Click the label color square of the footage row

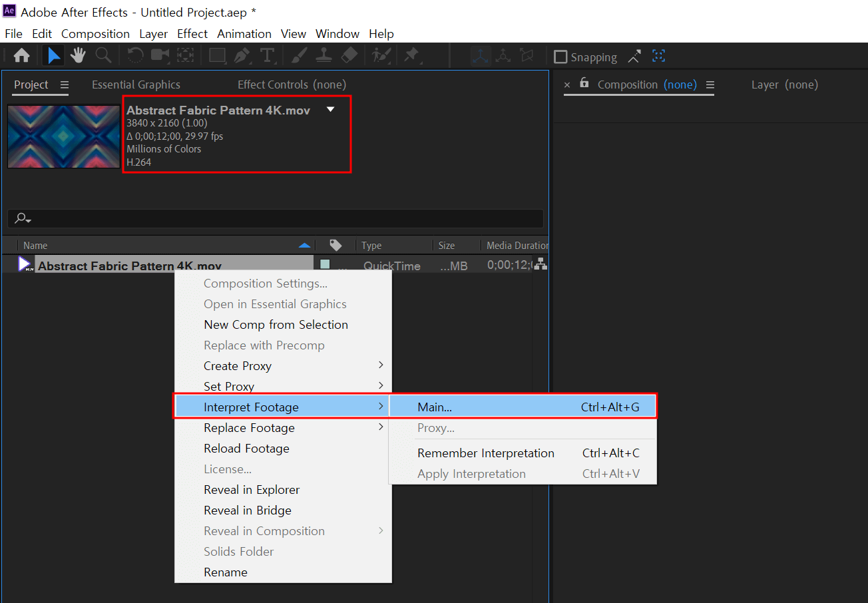point(325,264)
